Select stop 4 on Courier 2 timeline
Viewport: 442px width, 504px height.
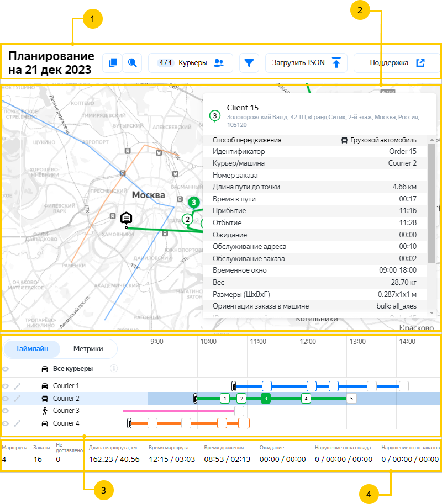[306, 398]
